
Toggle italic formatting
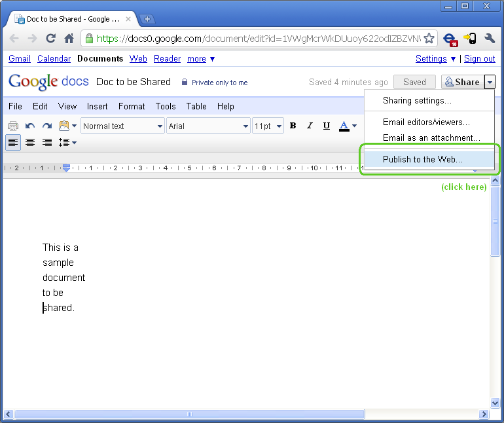[310, 126]
